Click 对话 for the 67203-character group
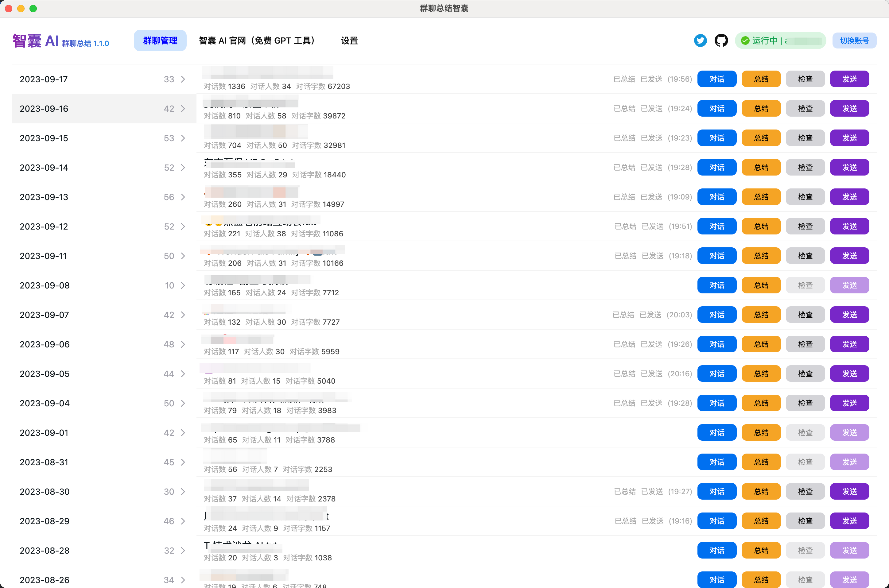Screen dimensions: 889x588 coord(716,79)
